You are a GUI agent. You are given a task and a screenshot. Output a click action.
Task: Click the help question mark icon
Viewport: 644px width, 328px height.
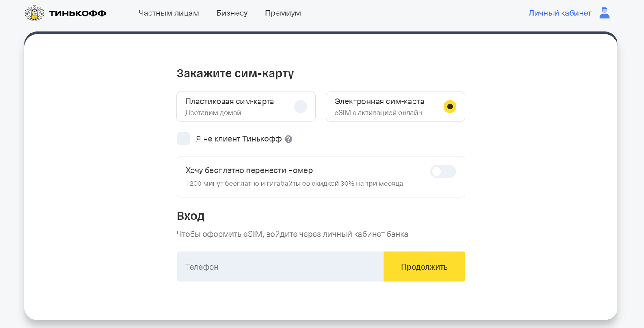point(289,139)
